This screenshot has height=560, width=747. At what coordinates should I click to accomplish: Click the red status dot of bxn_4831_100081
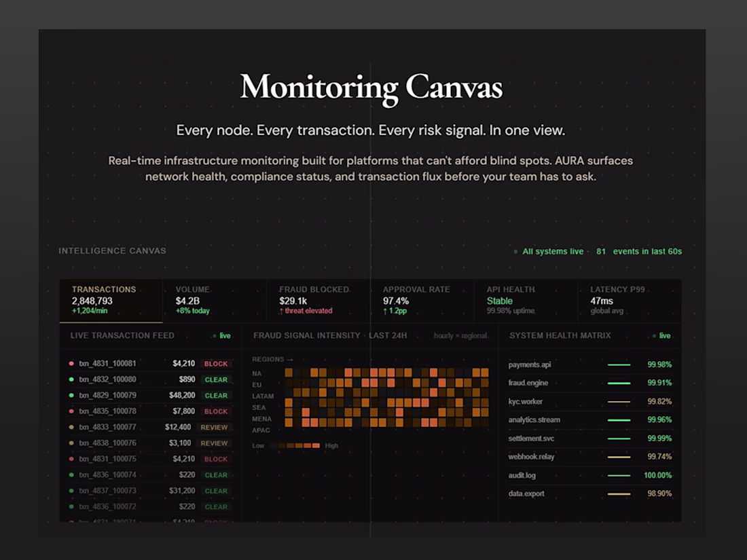pyautogui.click(x=71, y=364)
